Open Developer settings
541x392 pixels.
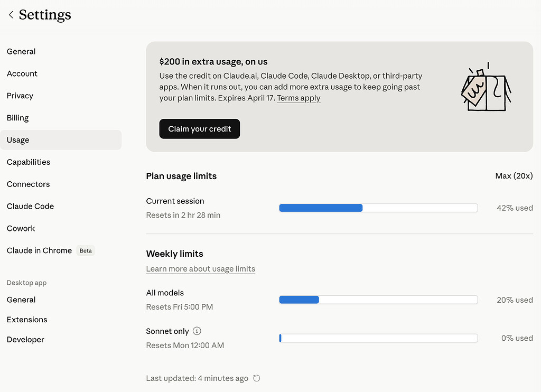(25, 340)
